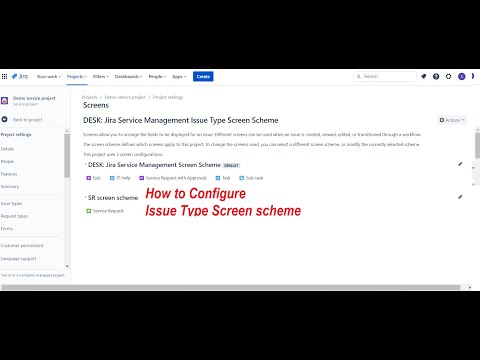Open the Settings gear icon
The height and width of the screenshot is (360, 480).
click(449, 76)
